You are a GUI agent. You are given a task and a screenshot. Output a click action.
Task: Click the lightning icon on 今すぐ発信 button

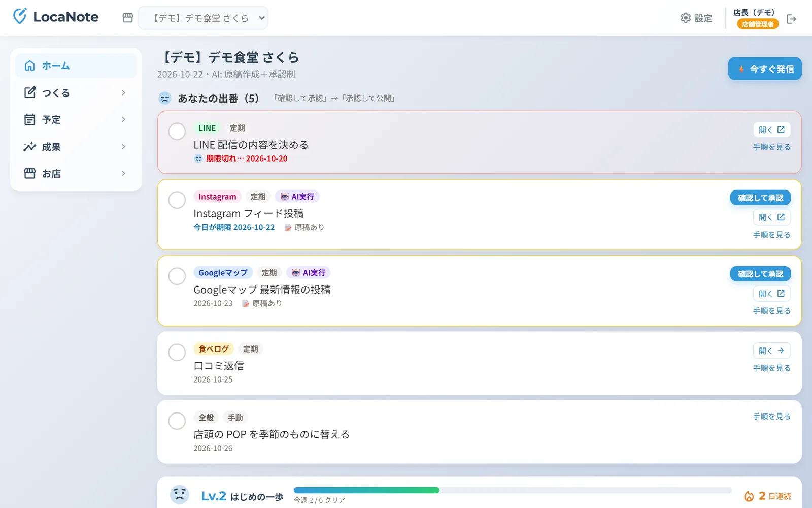pyautogui.click(x=741, y=69)
